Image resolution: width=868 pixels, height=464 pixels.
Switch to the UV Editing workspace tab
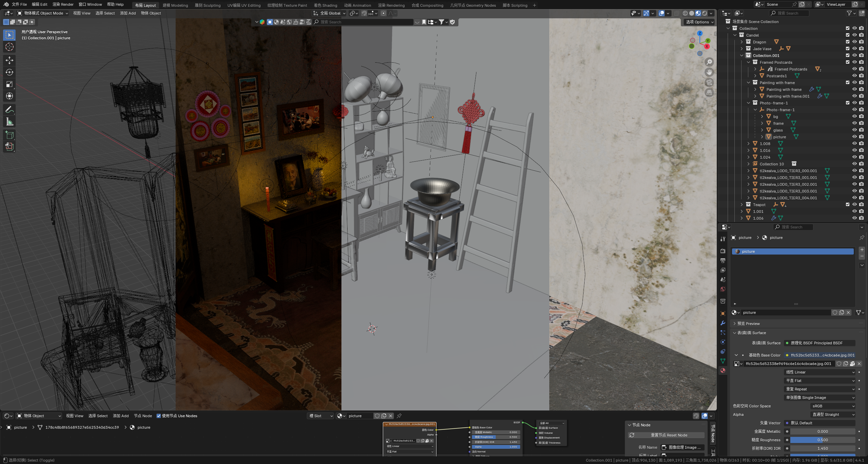click(x=244, y=5)
